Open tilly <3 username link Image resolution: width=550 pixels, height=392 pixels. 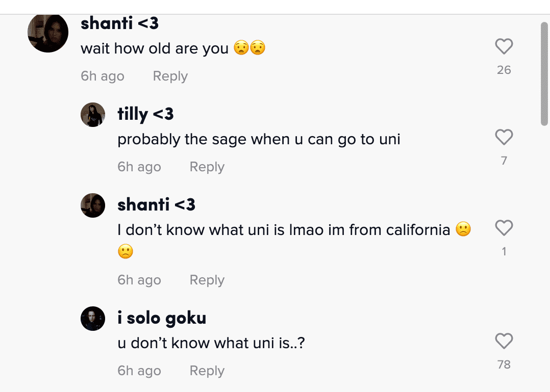(145, 114)
